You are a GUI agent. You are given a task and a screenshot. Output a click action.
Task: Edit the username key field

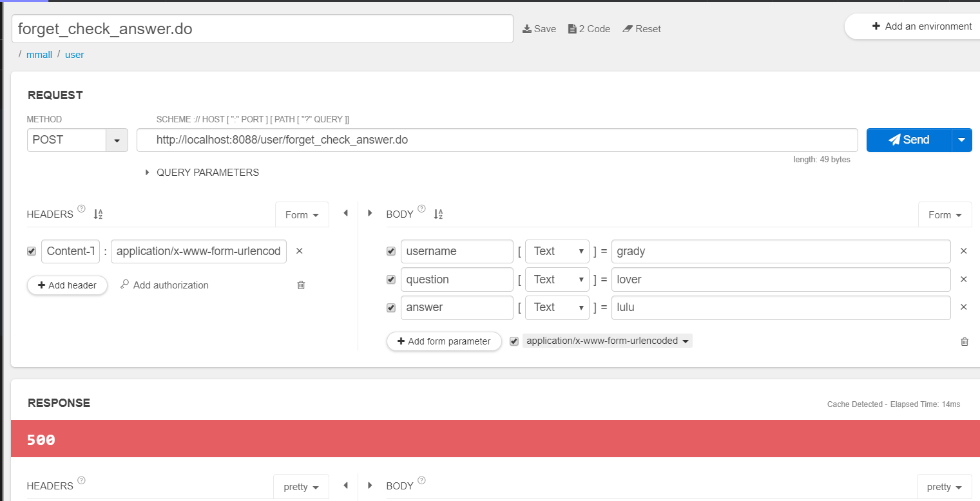click(x=457, y=251)
